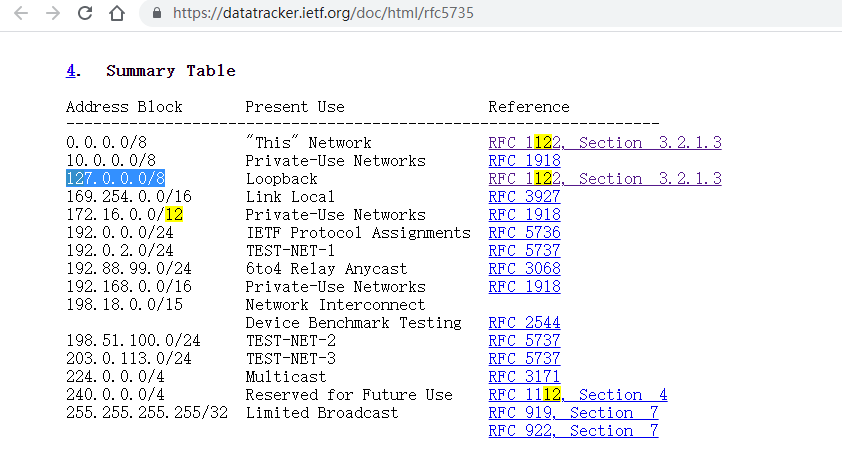Open RFC 919 Section 7 link

click(573, 412)
